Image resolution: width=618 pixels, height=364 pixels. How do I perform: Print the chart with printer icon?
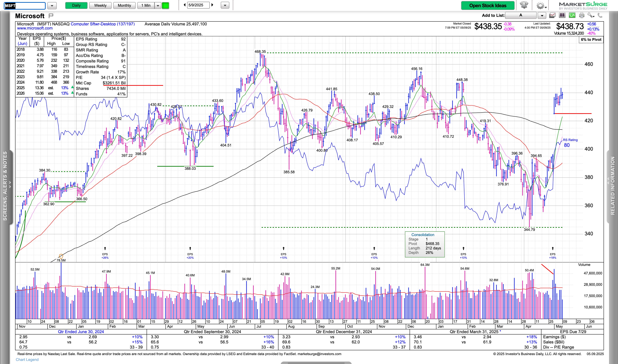click(581, 15)
